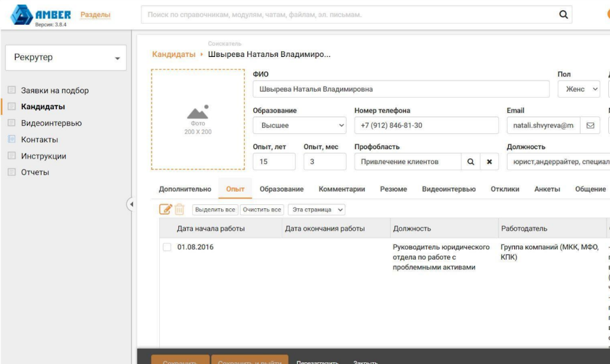Open Кандидаты in sidebar
The height and width of the screenshot is (364, 610).
tap(43, 107)
